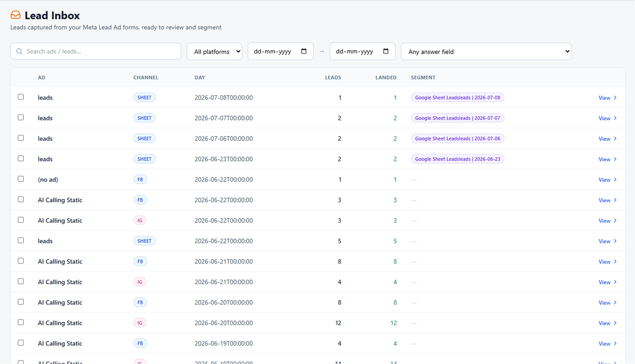This screenshot has height=364, width=635.
Task: Check the AI Calling Static FB 2026-06-22 checkbox
Action: pos(21,199)
